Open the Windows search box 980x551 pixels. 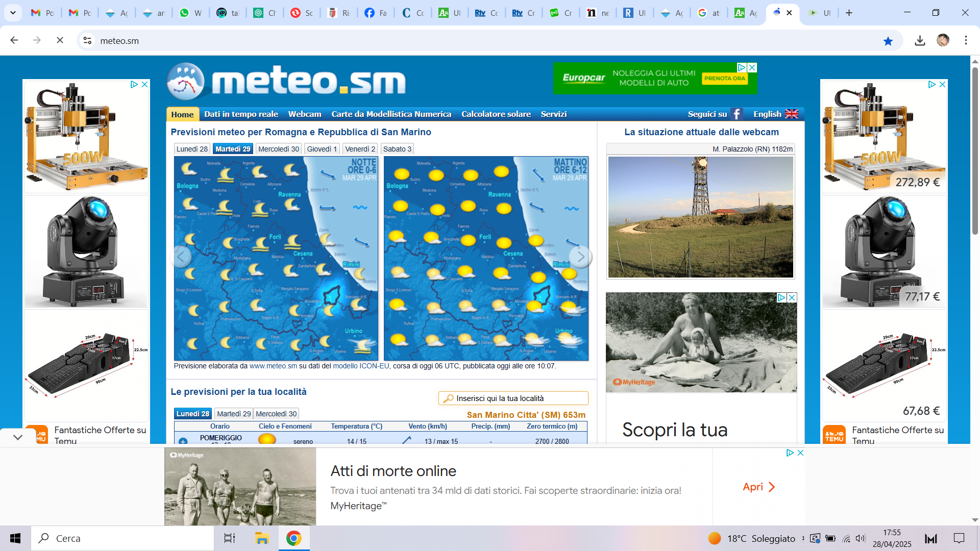(x=122, y=538)
